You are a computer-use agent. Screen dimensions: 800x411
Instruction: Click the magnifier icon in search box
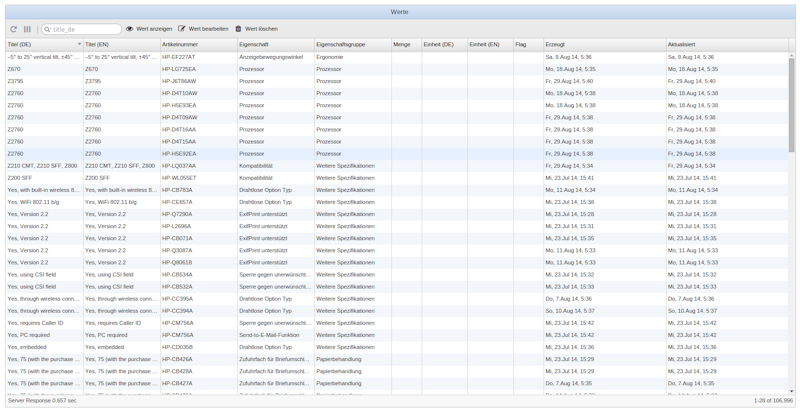(47, 29)
